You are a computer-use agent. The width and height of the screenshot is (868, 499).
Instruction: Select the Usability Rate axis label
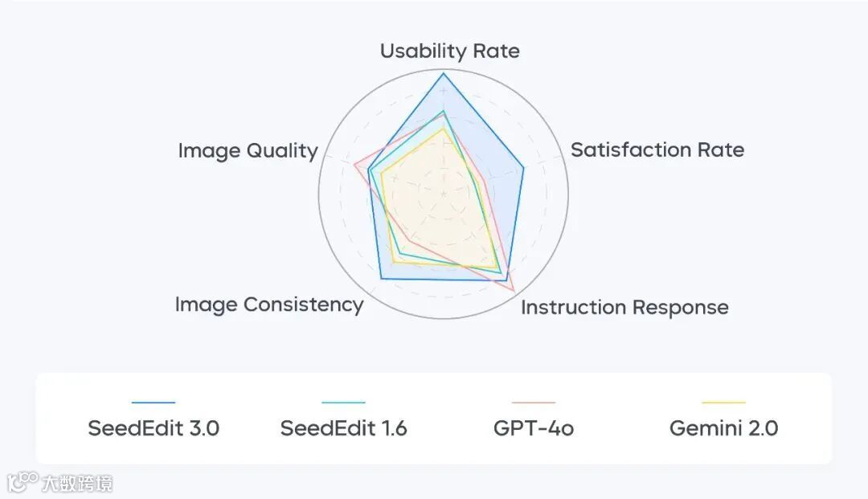pyautogui.click(x=449, y=51)
